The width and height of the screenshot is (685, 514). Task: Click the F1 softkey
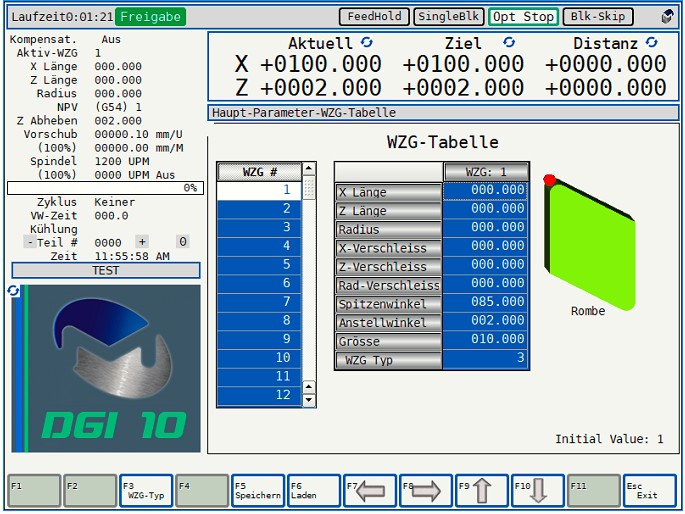(x=34, y=490)
